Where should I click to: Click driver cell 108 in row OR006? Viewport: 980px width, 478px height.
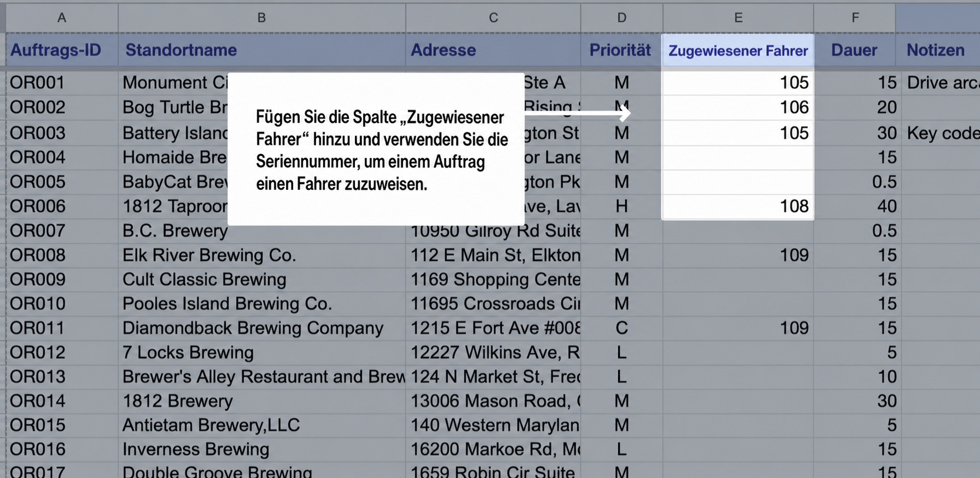(x=738, y=206)
